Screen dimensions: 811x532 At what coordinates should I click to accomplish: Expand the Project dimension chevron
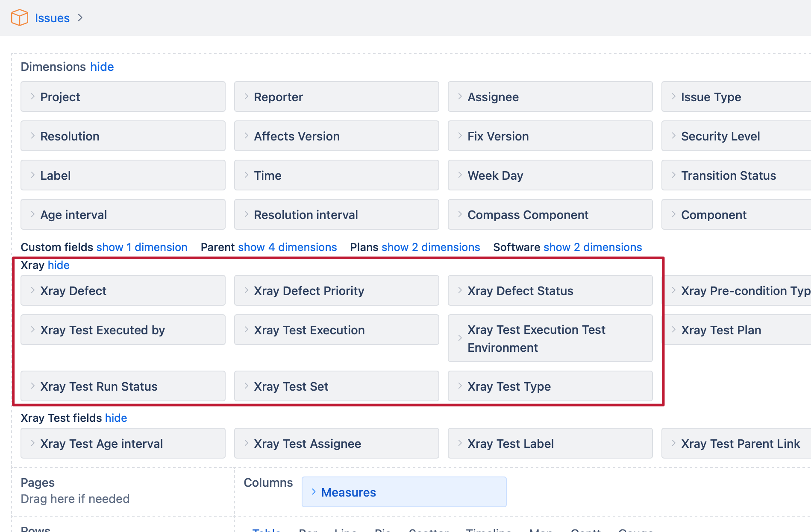coord(32,96)
